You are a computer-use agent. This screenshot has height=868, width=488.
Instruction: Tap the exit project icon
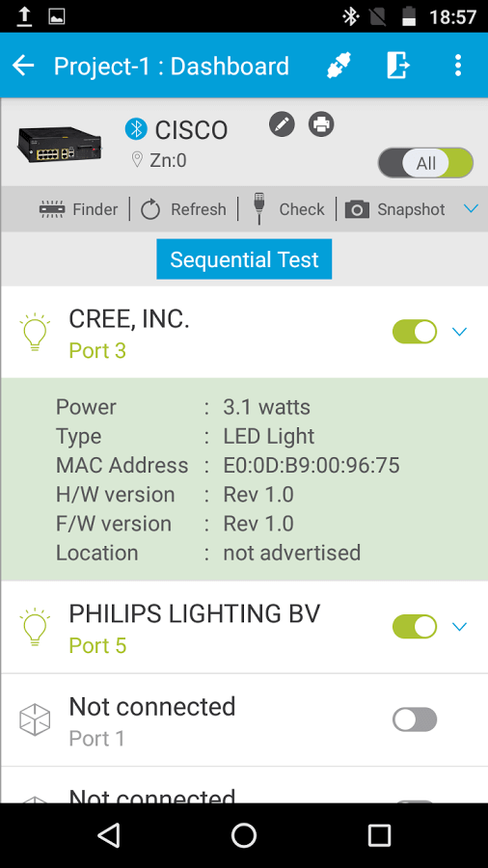click(x=398, y=66)
